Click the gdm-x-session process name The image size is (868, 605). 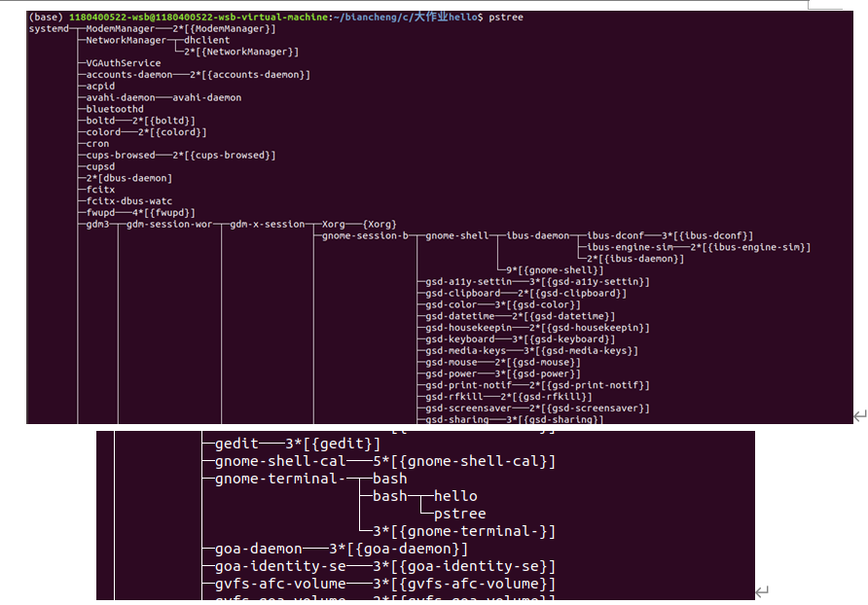coord(268,224)
